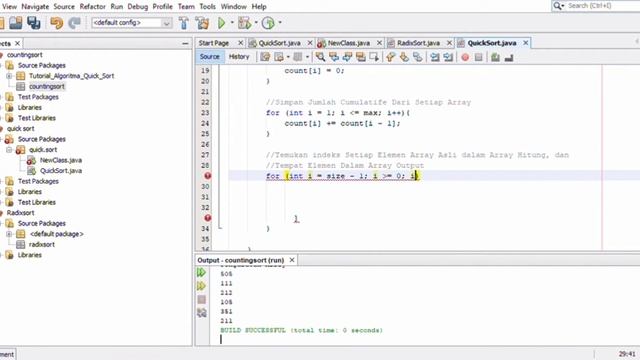Viewport: 640px width, 360px height.
Task: Click Find Previous Occurrence icon
Action: [x=334, y=57]
